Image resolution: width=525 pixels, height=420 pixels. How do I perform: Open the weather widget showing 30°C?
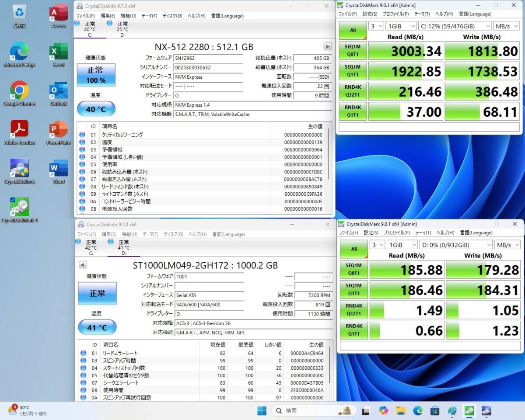tap(27, 410)
